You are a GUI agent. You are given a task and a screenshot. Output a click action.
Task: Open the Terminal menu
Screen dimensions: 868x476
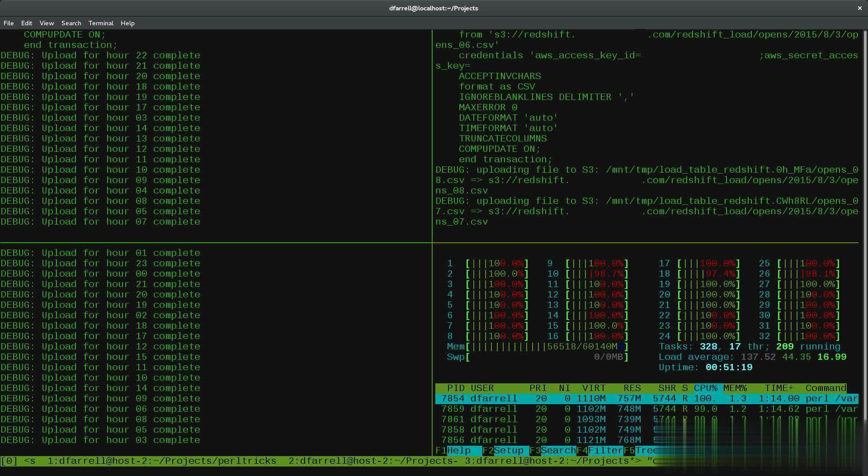(x=101, y=23)
